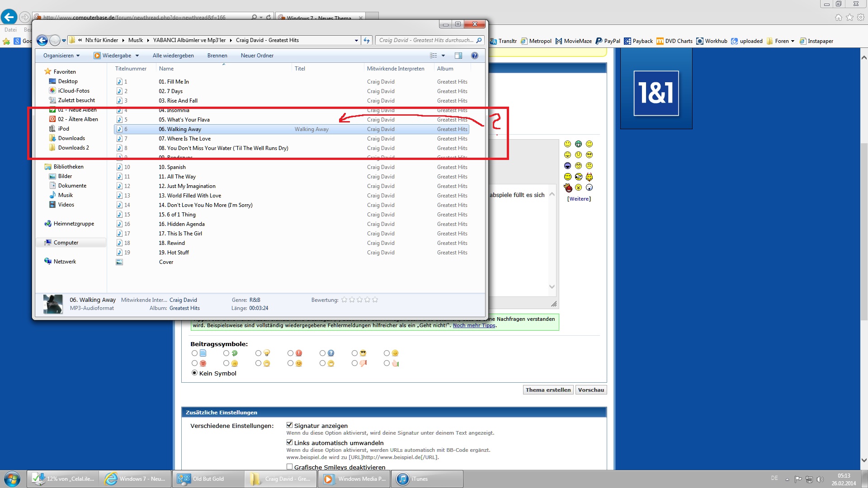The image size is (868, 488).
Task: Open Musik library in sidebar
Action: (65, 195)
